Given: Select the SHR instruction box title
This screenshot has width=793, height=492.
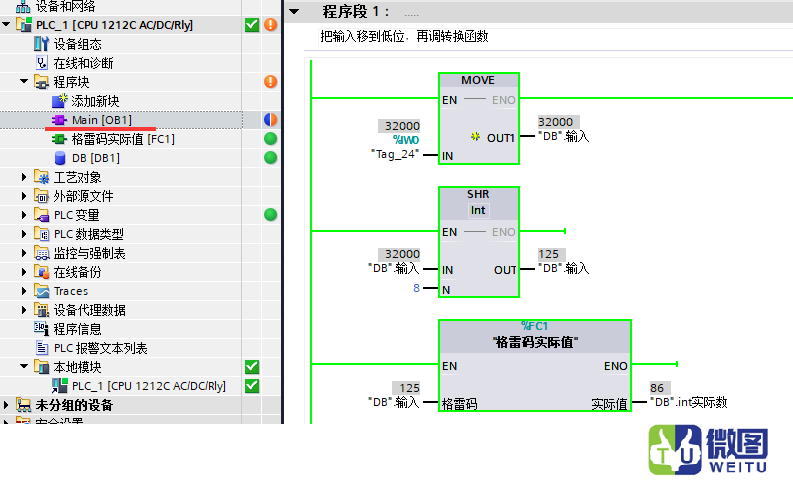Looking at the screenshot, I should 478,194.
